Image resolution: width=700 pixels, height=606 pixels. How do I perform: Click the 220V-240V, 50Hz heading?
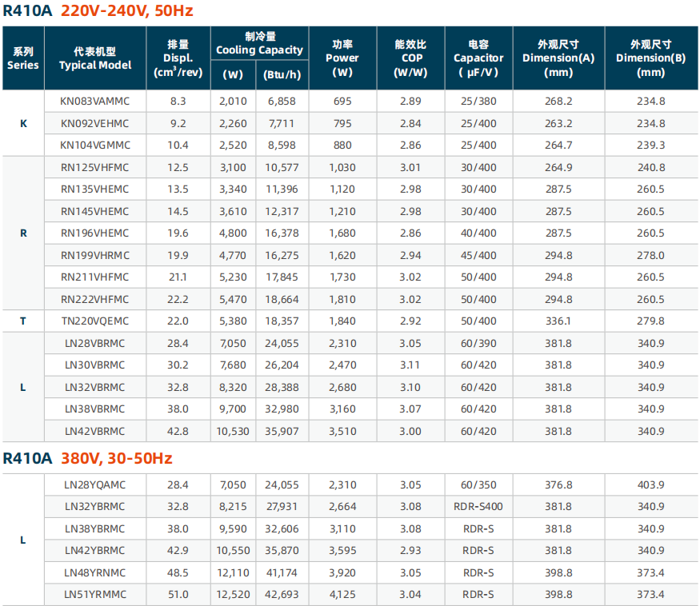tap(126, 10)
